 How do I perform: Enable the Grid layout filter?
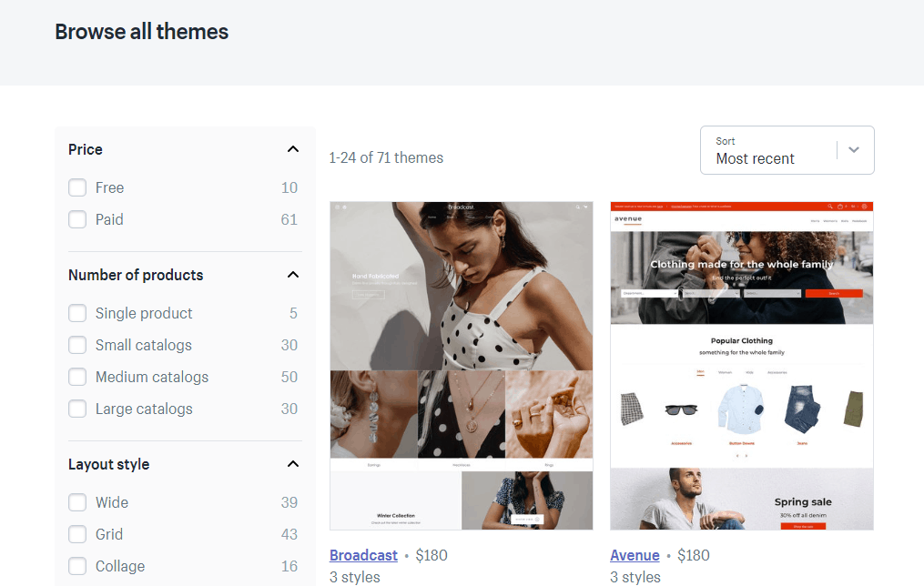pos(77,533)
